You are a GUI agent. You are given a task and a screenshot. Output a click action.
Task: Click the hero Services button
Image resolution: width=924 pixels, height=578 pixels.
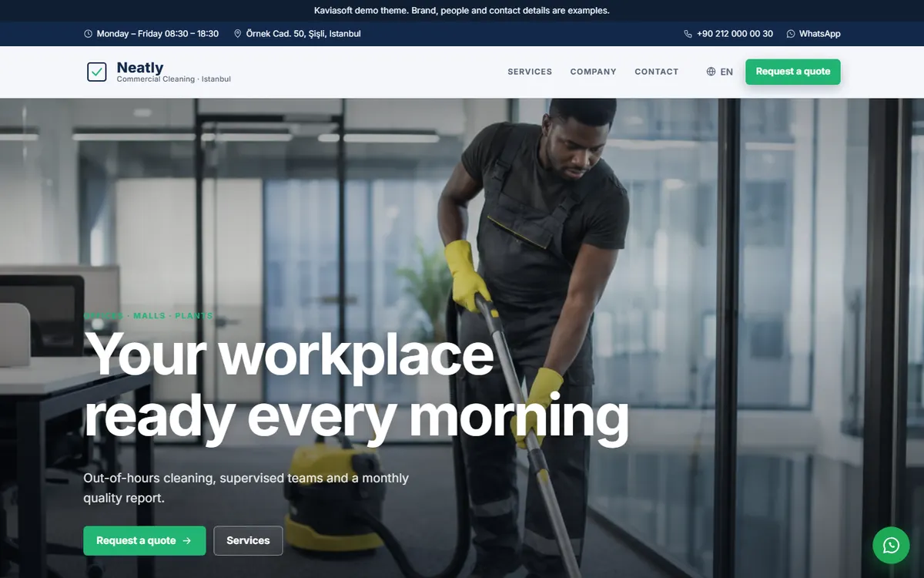248,541
